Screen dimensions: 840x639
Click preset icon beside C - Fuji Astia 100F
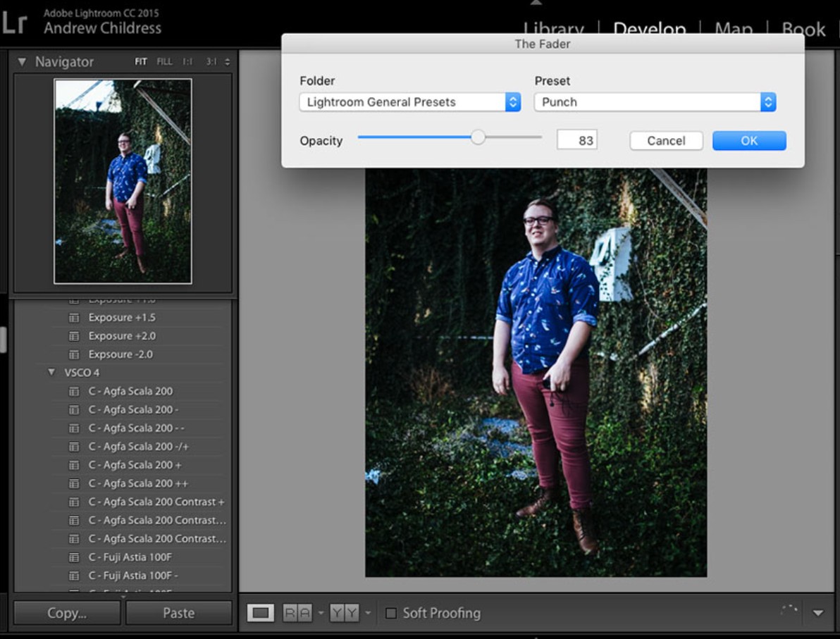pos(74,557)
